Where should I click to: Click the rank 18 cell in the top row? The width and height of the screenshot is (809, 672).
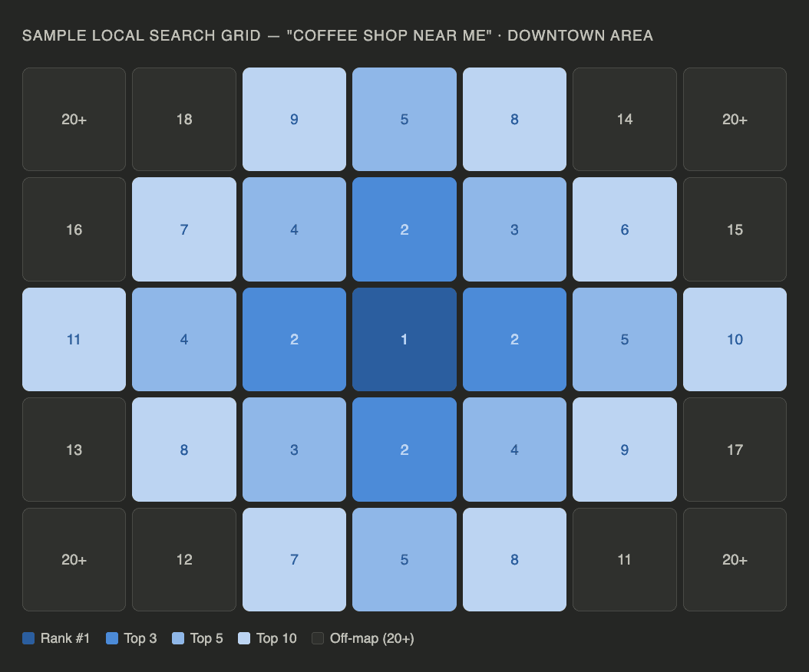point(184,119)
